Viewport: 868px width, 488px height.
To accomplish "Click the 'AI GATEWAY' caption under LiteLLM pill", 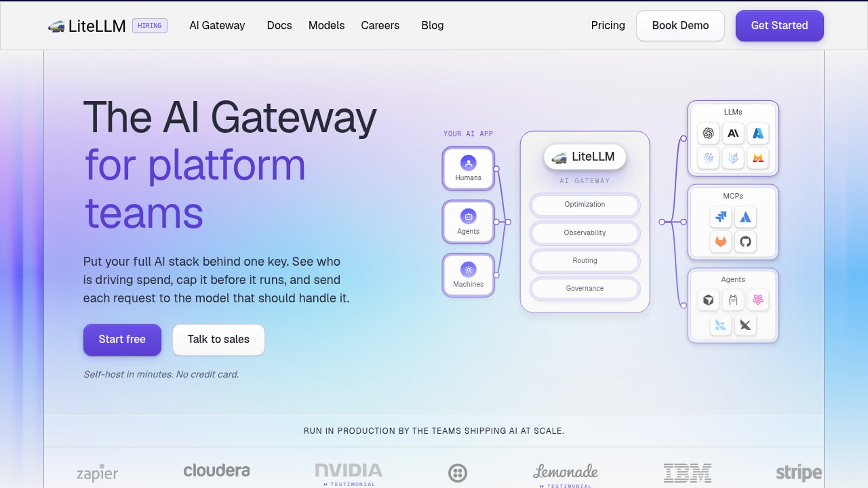I will coord(585,181).
